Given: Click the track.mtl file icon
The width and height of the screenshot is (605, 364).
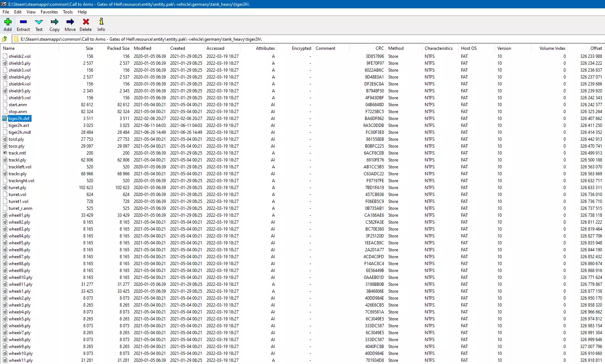Looking at the screenshot, I should (x=5, y=153).
